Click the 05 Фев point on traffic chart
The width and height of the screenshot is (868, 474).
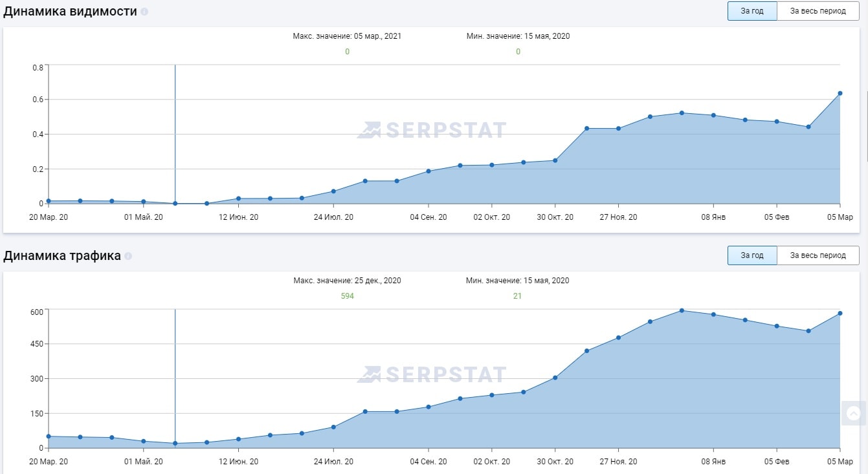pyautogui.click(x=777, y=326)
